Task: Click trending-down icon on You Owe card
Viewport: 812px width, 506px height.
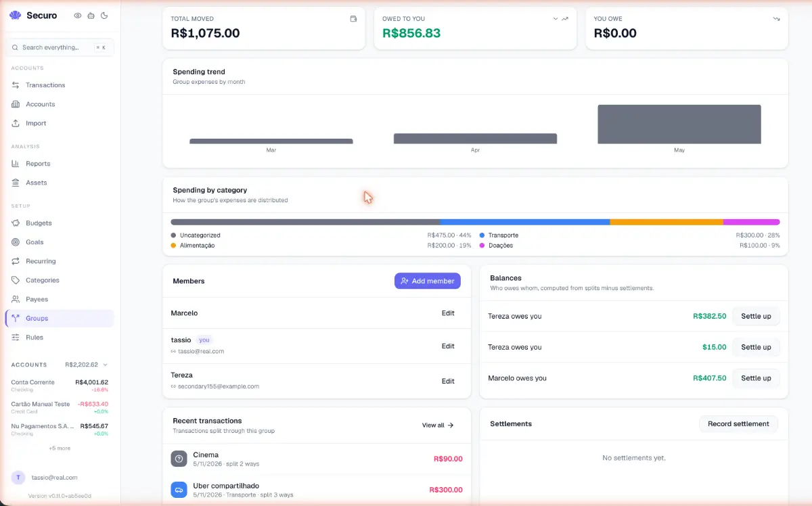Action: coord(776,19)
